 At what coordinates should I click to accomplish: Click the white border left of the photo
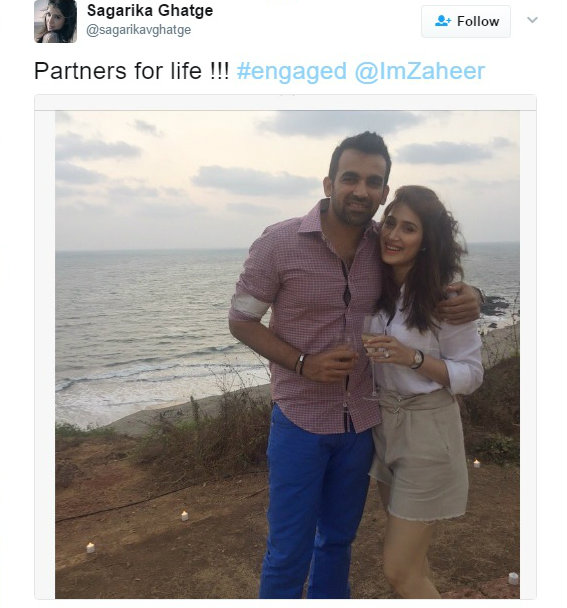pyautogui.click(x=45, y=354)
